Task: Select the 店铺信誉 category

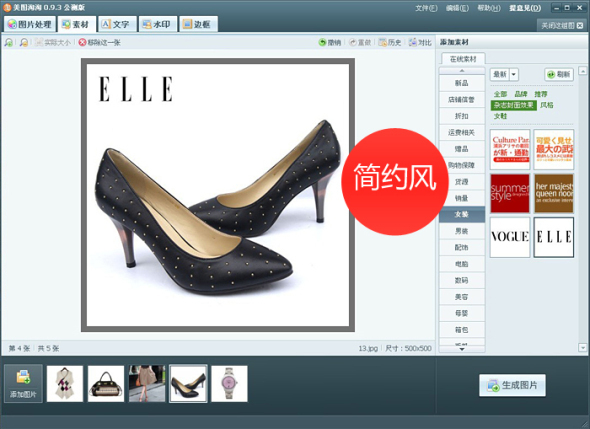Action: click(462, 100)
